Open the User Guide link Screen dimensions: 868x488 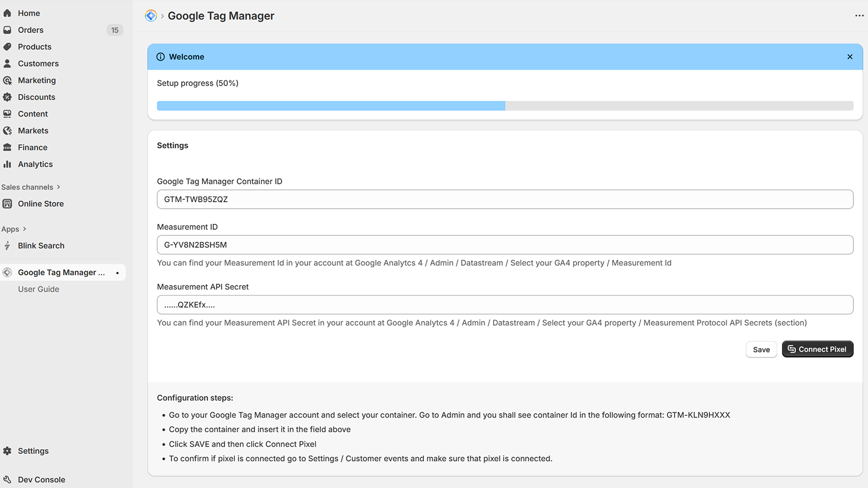coord(39,289)
